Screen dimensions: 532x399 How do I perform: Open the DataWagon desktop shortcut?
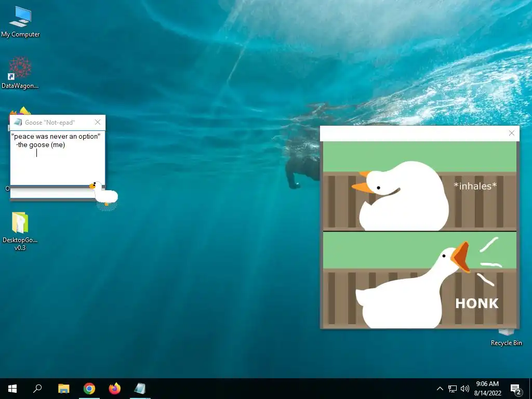click(20, 73)
